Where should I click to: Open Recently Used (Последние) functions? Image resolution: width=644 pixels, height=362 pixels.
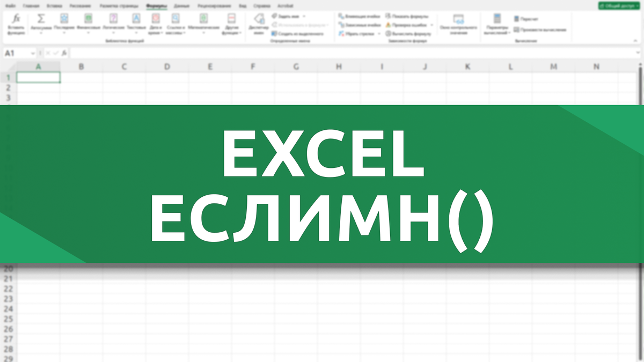coord(64,24)
